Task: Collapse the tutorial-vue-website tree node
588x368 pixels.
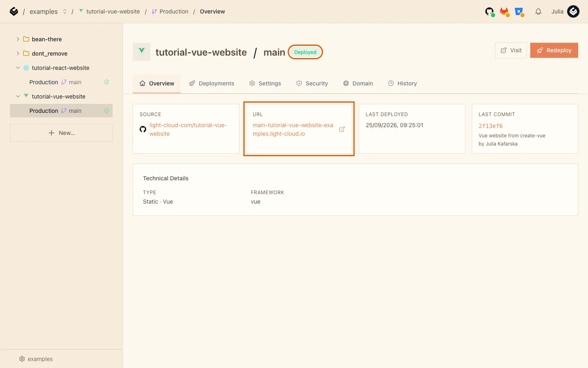Action: coord(18,96)
